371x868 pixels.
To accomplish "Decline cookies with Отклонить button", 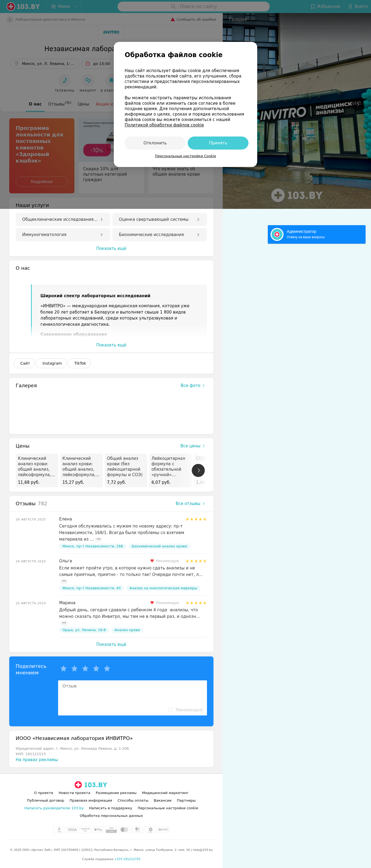I will [155, 143].
